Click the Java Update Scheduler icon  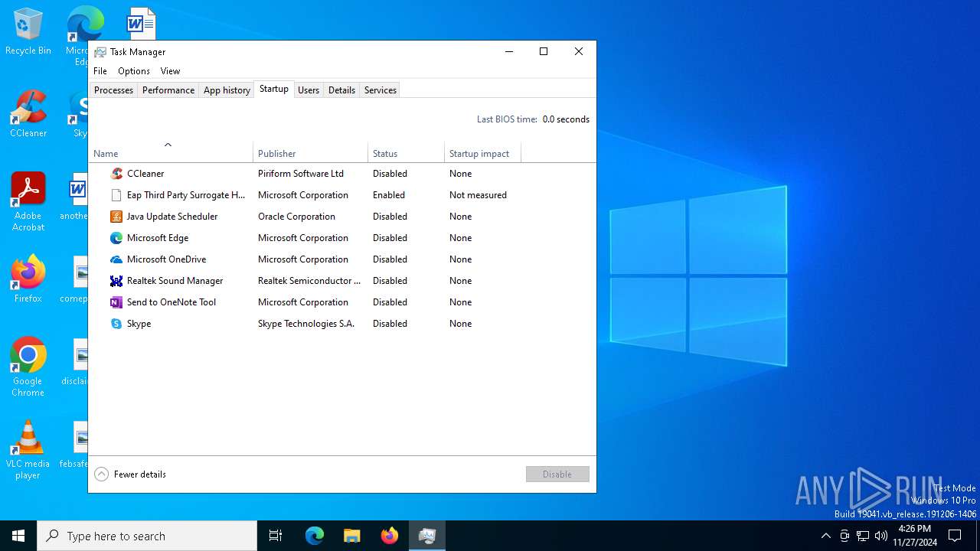(116, 217)
